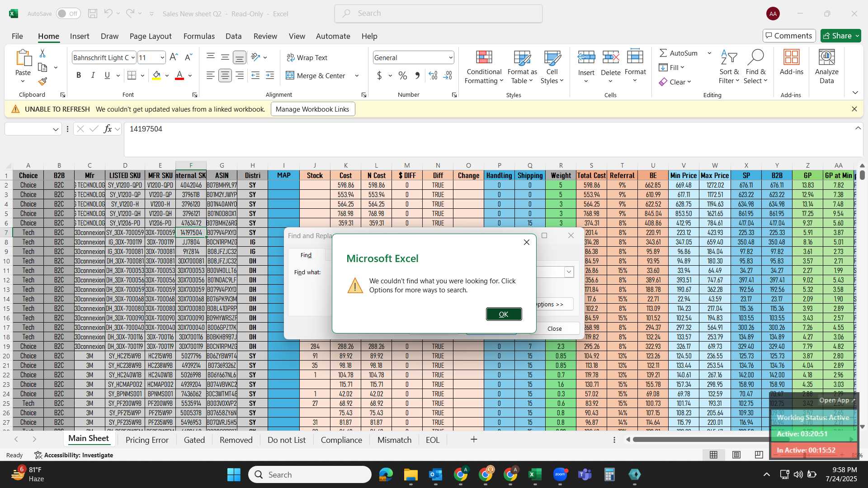
Task: Click Manage Workbook Links button
Action: click(x=312, y=109)
